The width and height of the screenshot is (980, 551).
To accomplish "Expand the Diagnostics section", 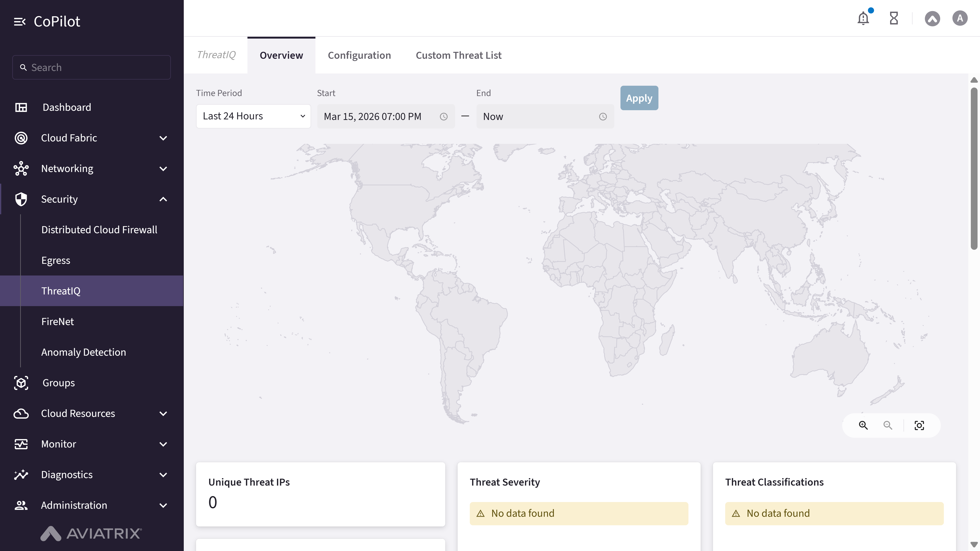I will [x=163, y=475].
